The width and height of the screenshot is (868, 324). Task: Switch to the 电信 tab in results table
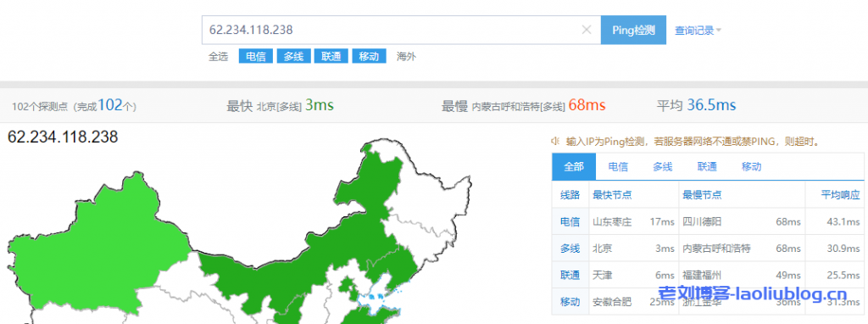click(618, 167)
